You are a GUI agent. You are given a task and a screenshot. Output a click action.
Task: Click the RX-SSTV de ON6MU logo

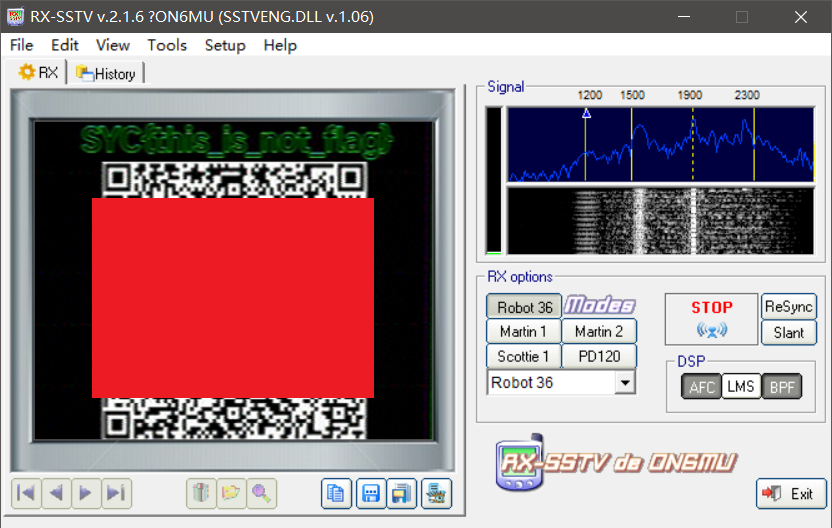tap(616, 463)
